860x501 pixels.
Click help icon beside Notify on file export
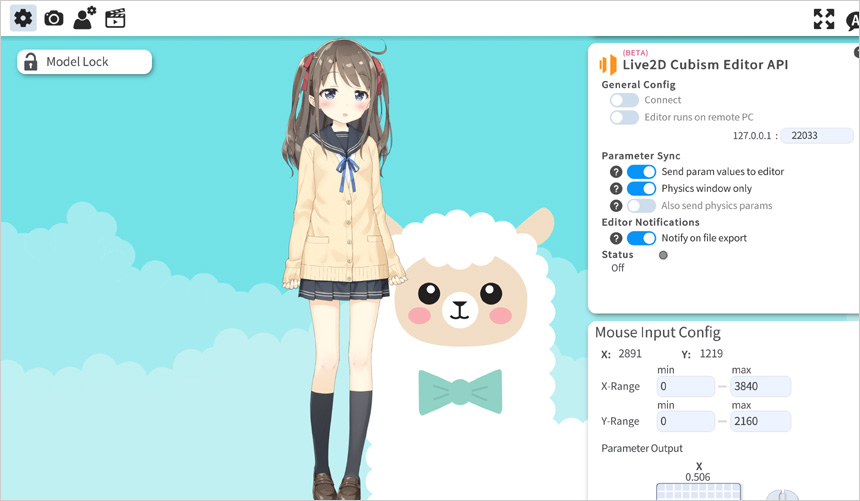[616, 238]
